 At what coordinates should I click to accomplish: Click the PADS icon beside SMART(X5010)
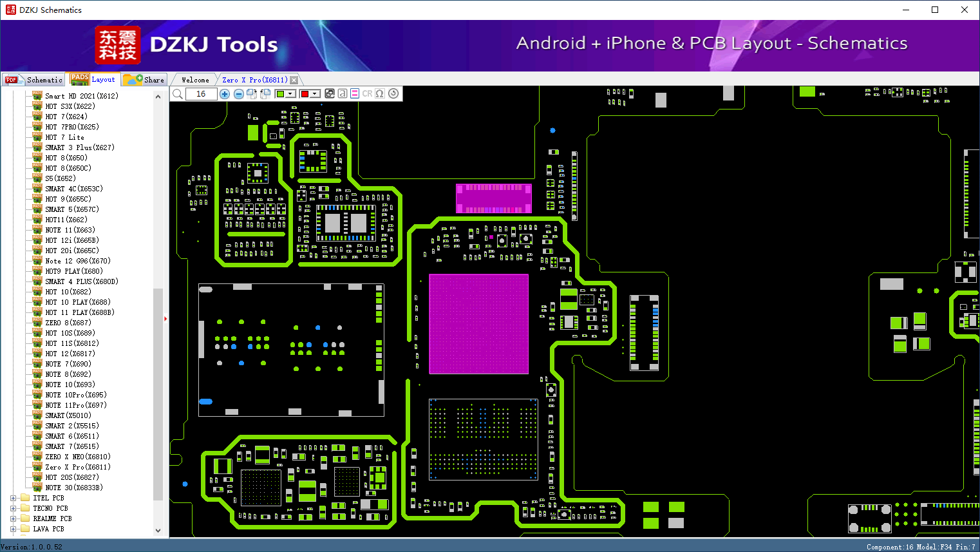37,415
